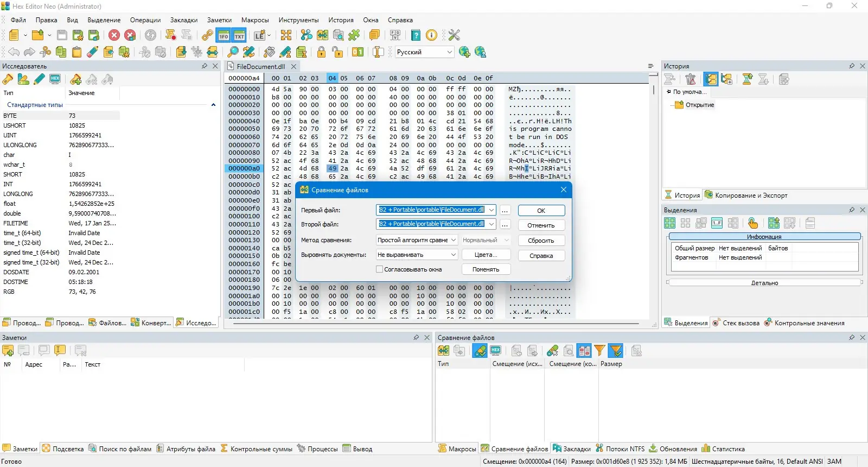Image resolution: width=868 pixels, height=467 pixels.
Task: Click the 01 bits icon
Action: click(358, 52)
